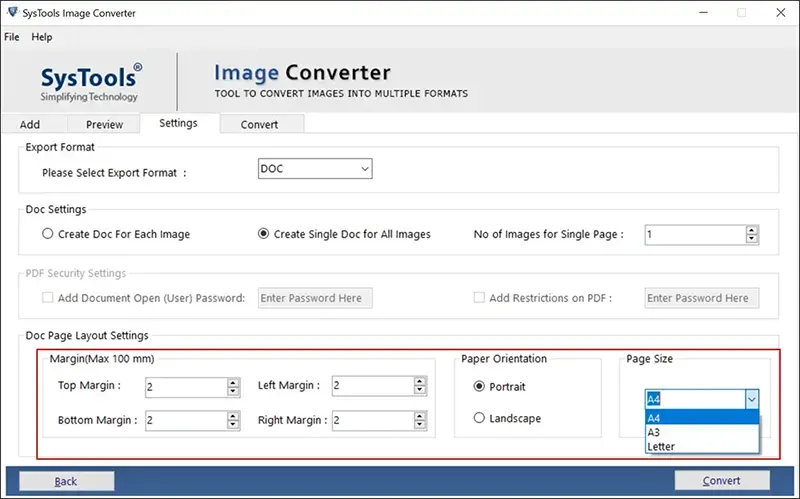Viewport: 800px width, 499px height.
Task: Select Landscape paper orientation
Action: [x=507, y=418]
